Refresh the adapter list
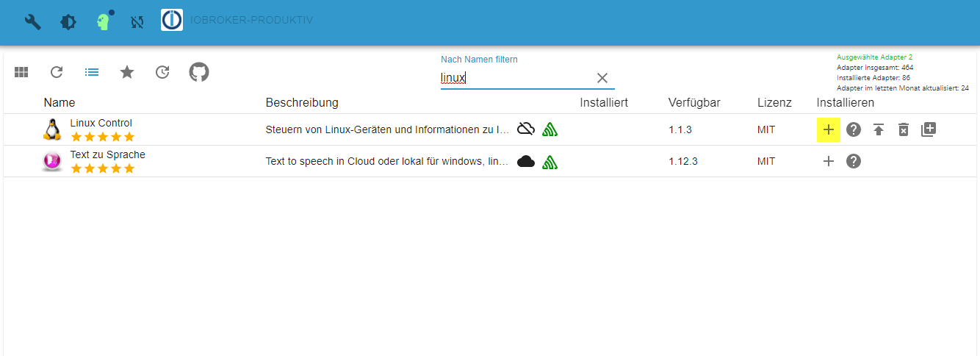 click(57, 72)
